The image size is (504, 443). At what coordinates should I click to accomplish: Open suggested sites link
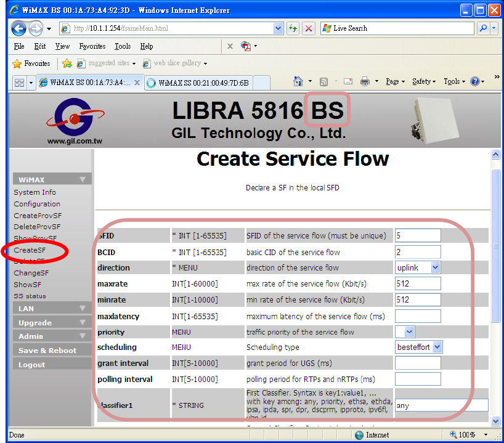pos(106,63)
